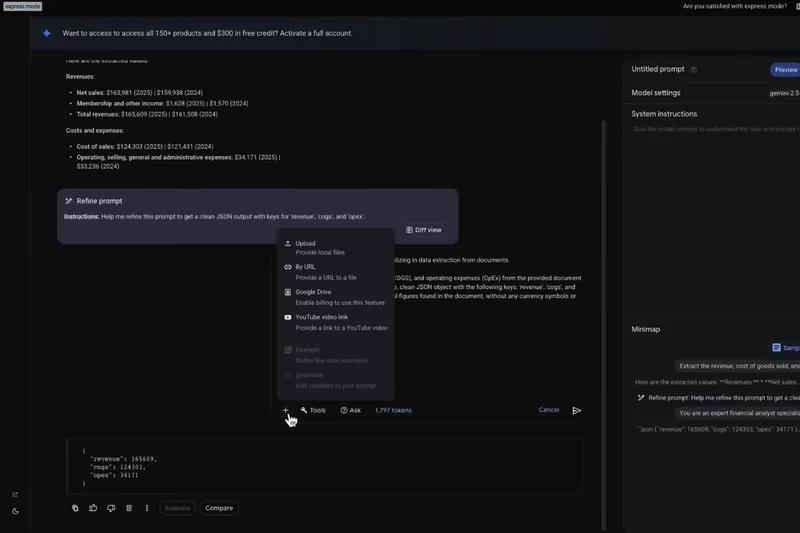The width and height of the screenshot is (800, 533).
Task: Click the Ask button
Action: click(x=350, y=410)
